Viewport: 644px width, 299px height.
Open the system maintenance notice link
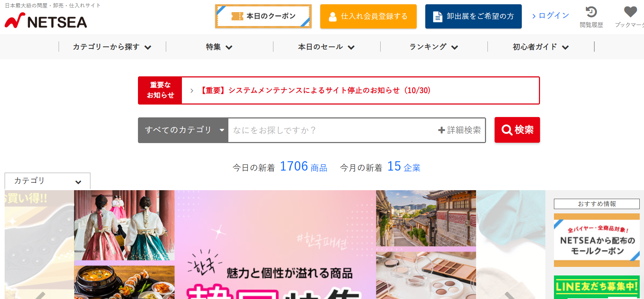[314, 90]
